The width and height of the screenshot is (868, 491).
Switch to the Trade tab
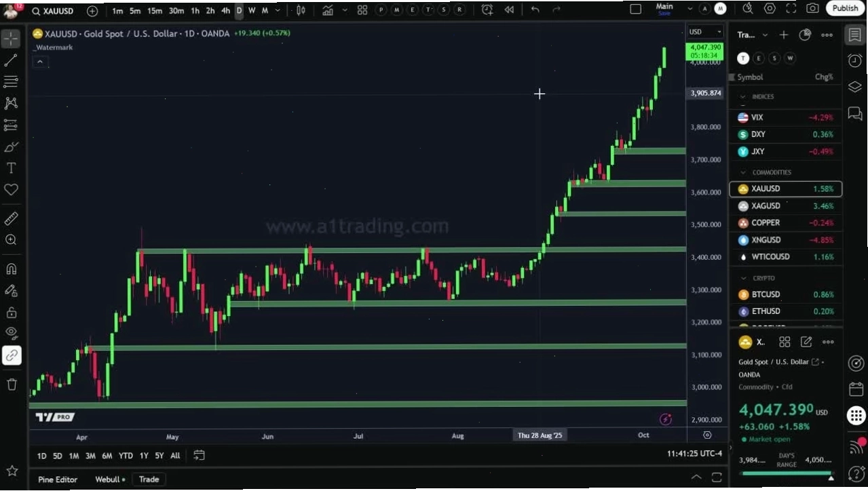point(149,479)
